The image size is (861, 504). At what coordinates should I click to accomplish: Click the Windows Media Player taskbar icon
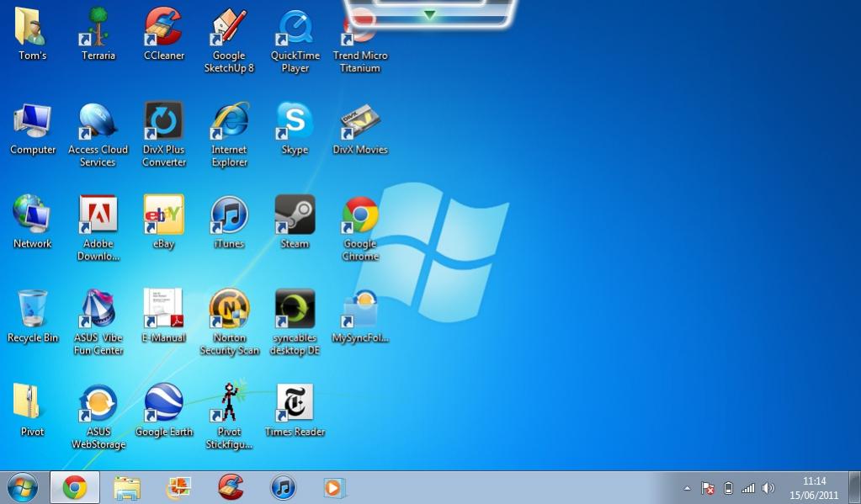334,487
